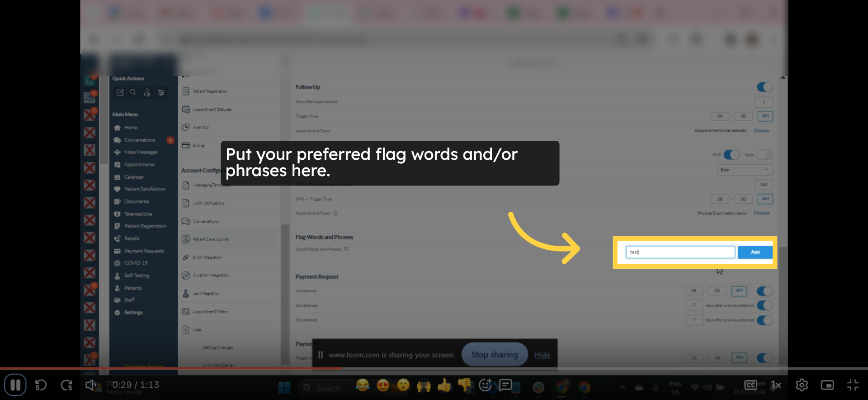Click AM selector for SMS trigger time
The width and height of the screenshot is (868, 400).
click(x=765, y=199)
